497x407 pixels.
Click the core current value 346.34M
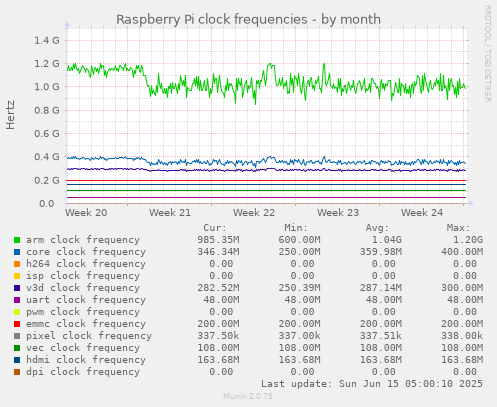coord(218,252)
